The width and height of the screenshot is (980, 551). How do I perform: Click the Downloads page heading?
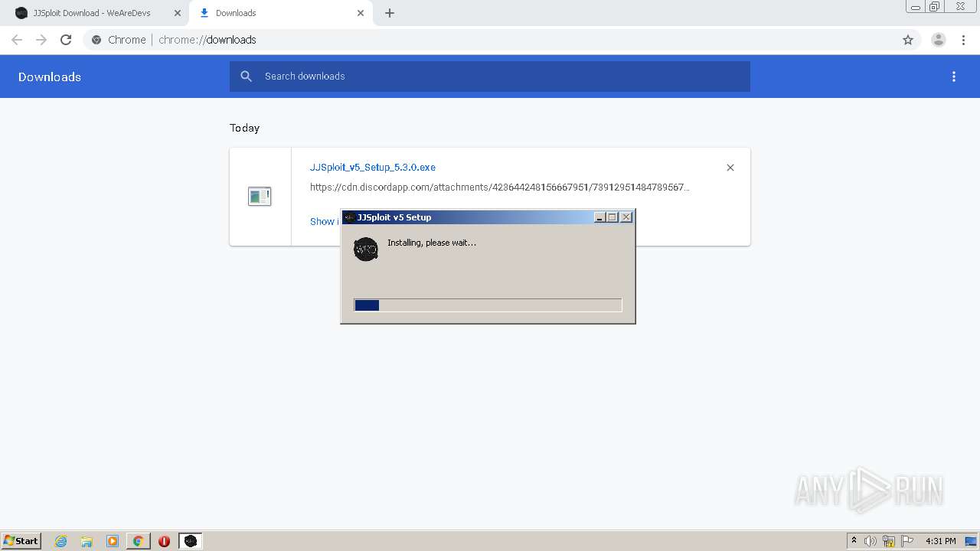[x=50, y=77]
